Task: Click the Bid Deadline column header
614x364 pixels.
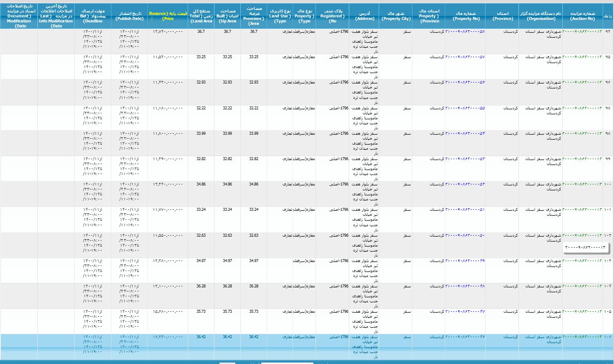Action: pos(93,16)
